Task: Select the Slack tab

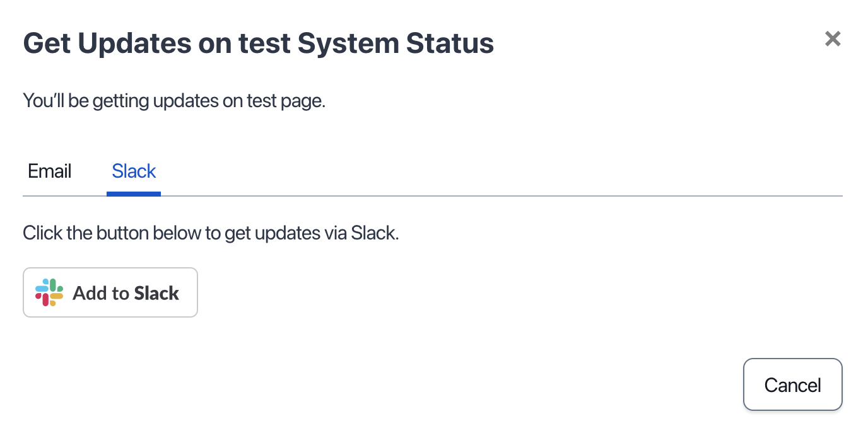Action: tap(134, 171)
